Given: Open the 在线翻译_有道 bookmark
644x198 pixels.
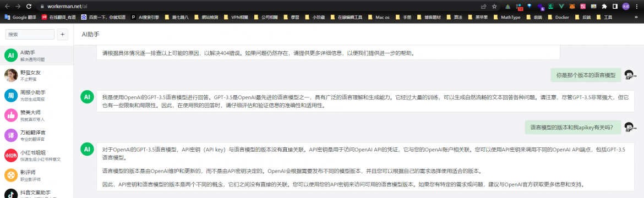Looking at the screenshot, I should (59, 17).
